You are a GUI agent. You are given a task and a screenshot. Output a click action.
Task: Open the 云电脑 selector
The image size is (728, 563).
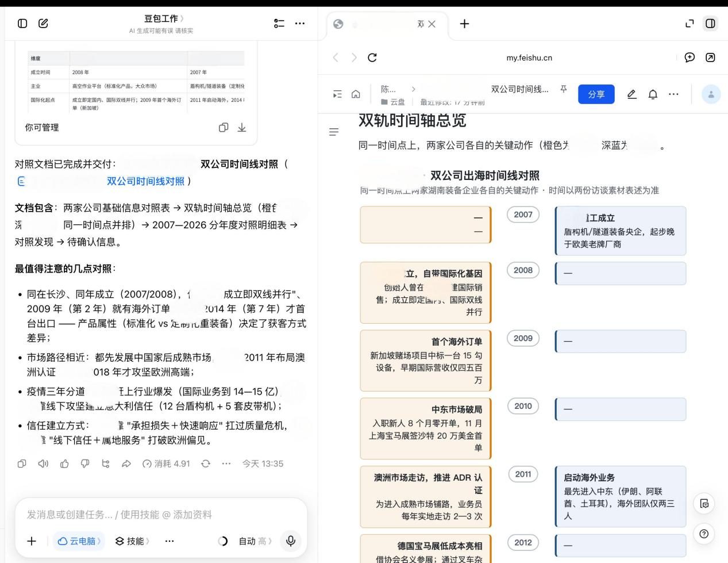coord(79,541)
